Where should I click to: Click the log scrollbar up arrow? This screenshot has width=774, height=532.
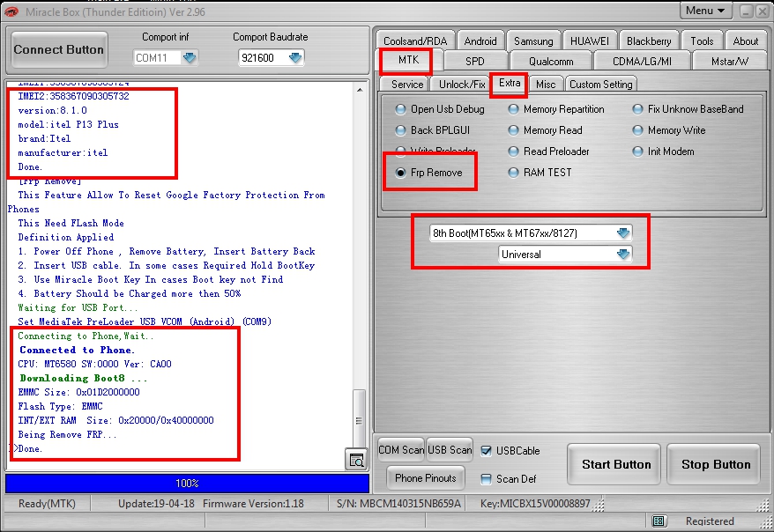(x=360, y=90)
